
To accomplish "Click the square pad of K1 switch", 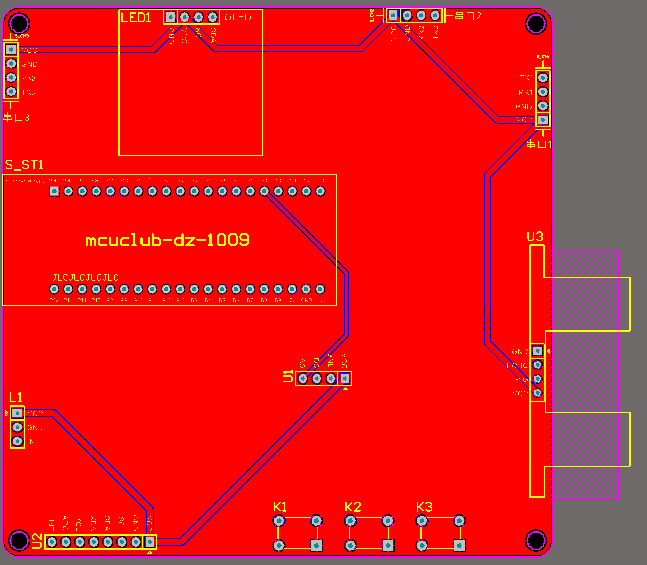I will coord(316,546).
